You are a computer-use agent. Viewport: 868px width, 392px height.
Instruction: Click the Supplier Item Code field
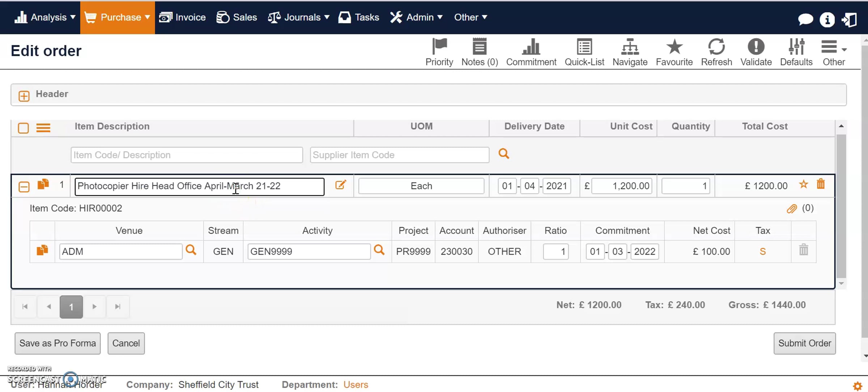click(399, 155)
